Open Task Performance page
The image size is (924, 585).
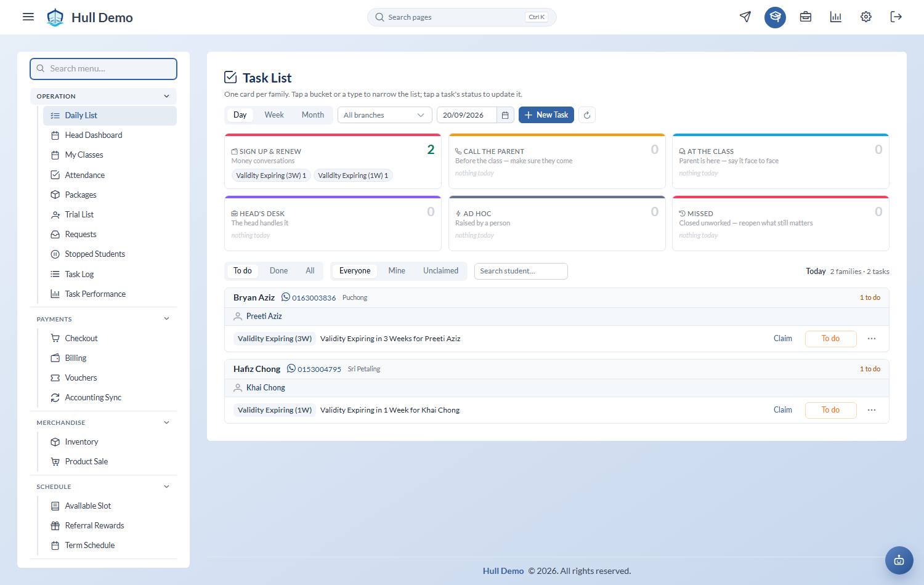pos(110,294)
